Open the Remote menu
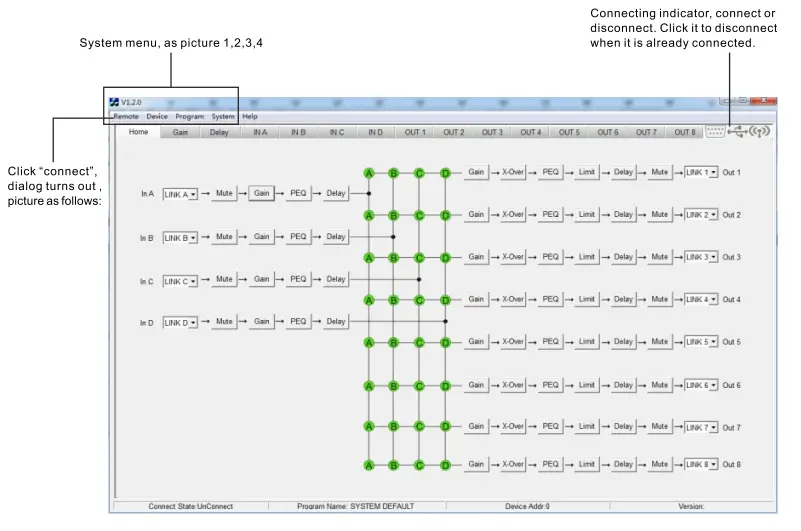The image size is (801, 531). [x=126, y=117]
